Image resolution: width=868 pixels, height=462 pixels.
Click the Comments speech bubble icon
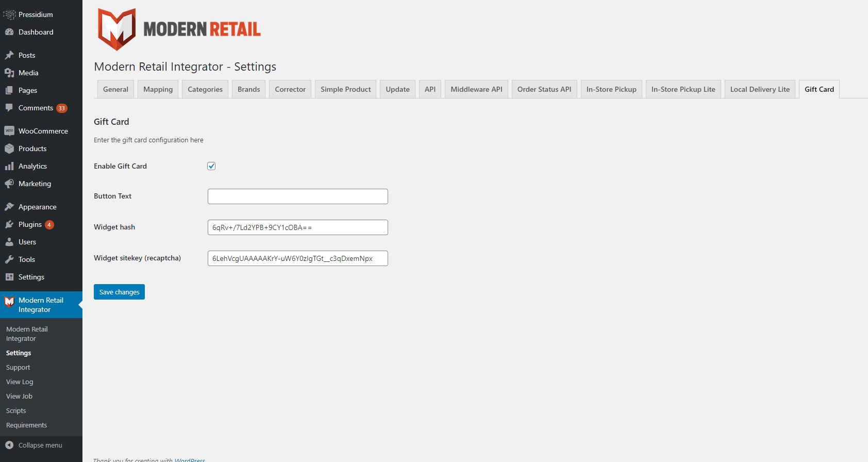click(x=9, y=108)
